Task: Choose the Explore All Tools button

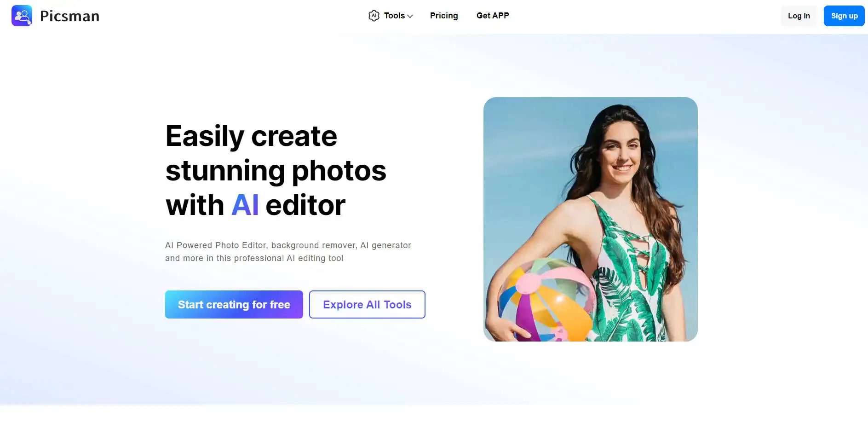Action: pos(367,304)
